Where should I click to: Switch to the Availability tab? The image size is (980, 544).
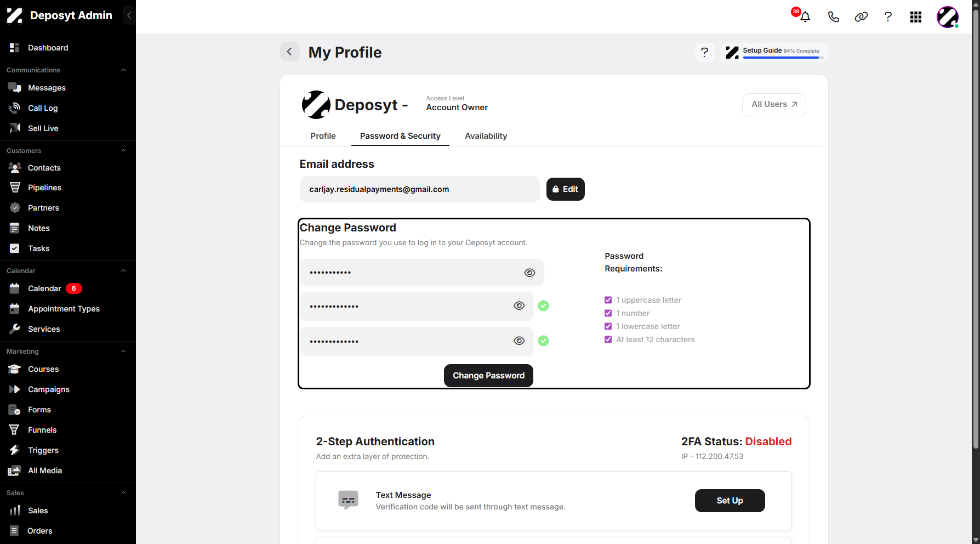486,136
